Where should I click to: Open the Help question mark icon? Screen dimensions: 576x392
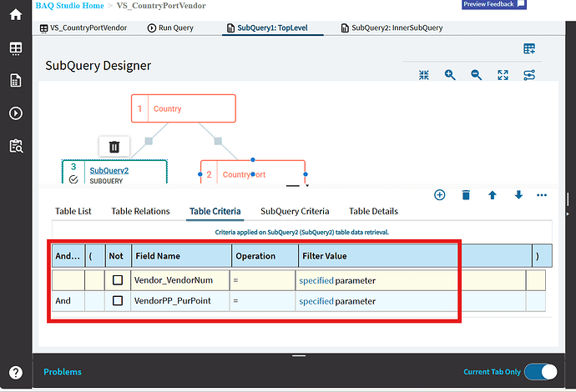point(15,373)
